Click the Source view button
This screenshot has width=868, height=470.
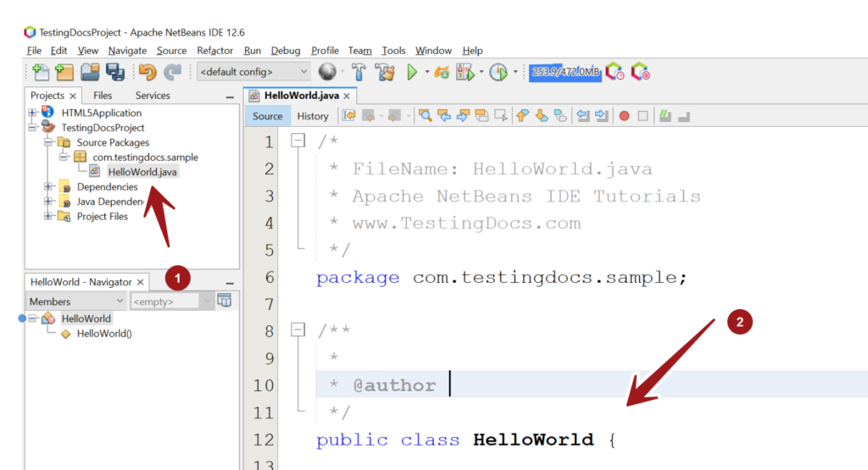[x=268, y=116]
